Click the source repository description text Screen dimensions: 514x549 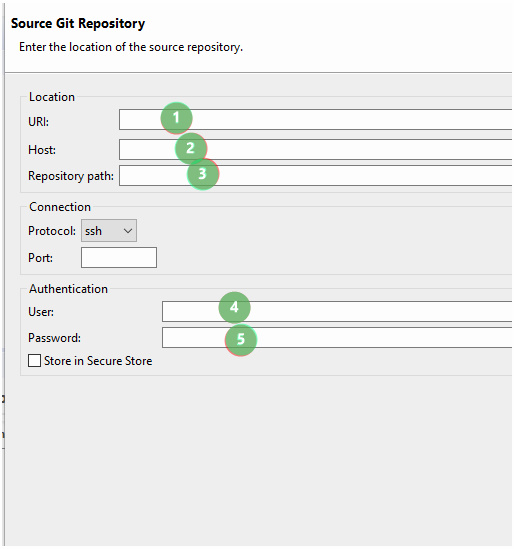pyautogui.click(x=131, y=47)
